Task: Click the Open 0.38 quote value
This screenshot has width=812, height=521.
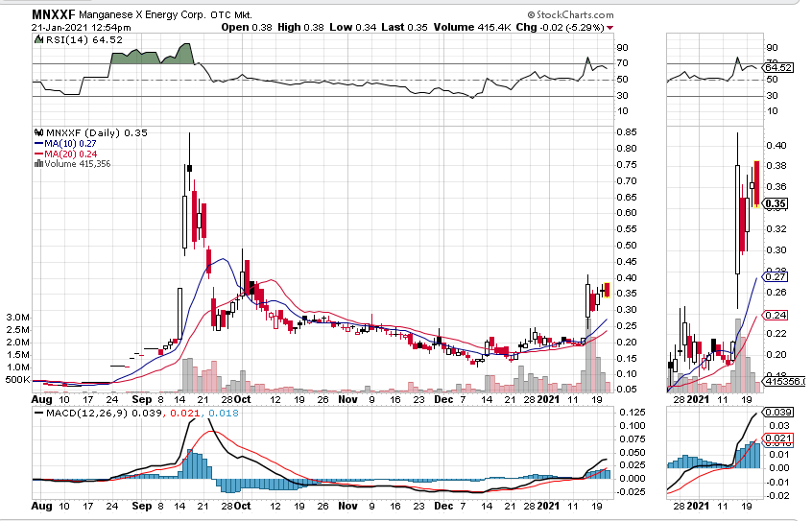Action: pyautogui.click(x=247, y=28)
